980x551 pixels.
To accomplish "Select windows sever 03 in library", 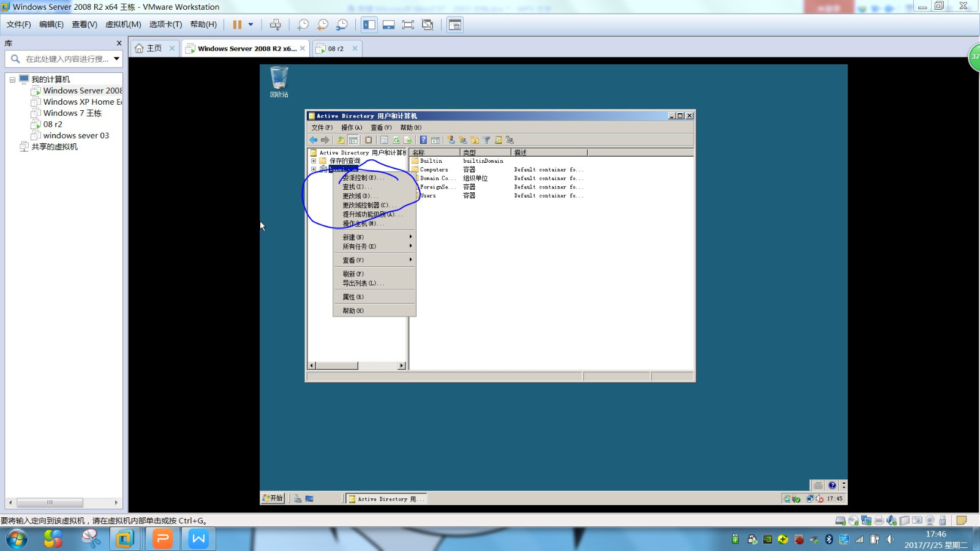I will pyautogui.click(x=70, y=135).
